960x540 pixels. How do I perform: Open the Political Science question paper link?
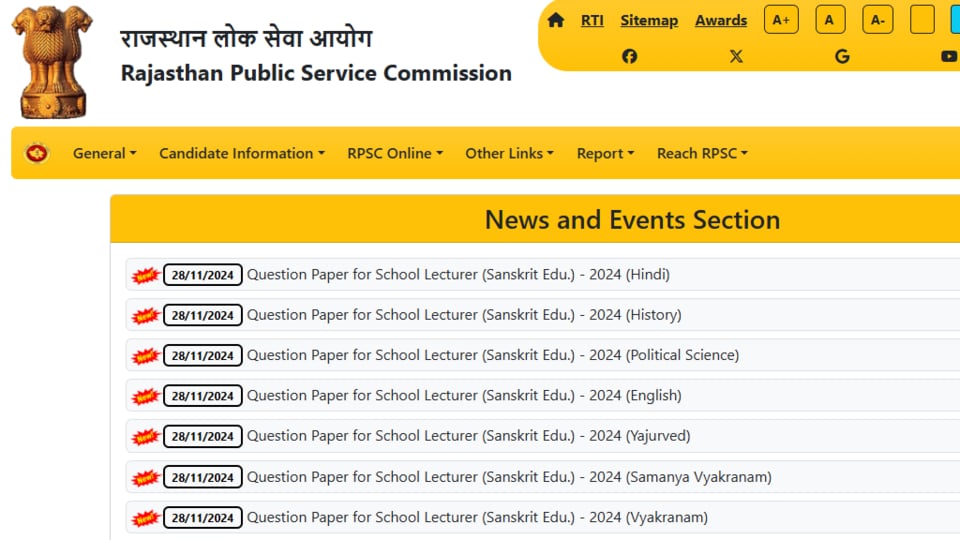point(493,355)
